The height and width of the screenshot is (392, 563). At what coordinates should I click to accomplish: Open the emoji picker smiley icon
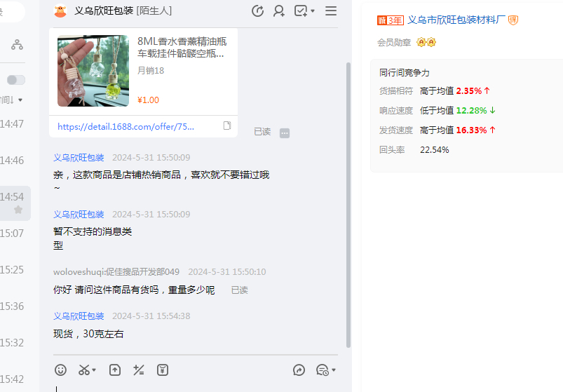(x=60, y=370)
